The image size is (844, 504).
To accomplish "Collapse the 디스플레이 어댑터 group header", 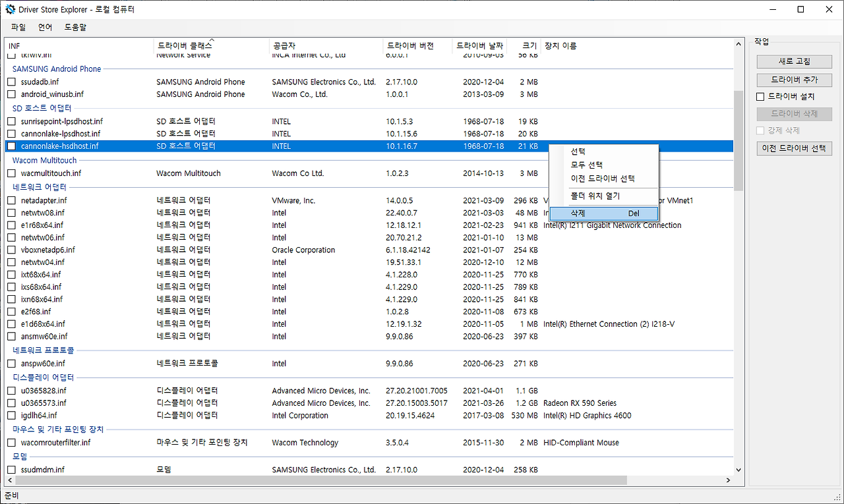I will [x=43, y=378].
